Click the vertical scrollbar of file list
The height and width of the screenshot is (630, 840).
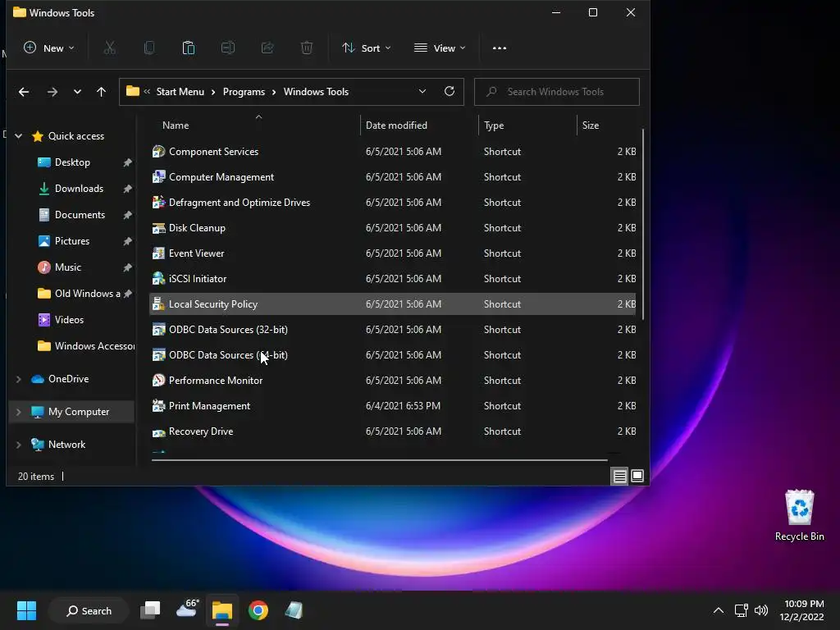(642, 225)
